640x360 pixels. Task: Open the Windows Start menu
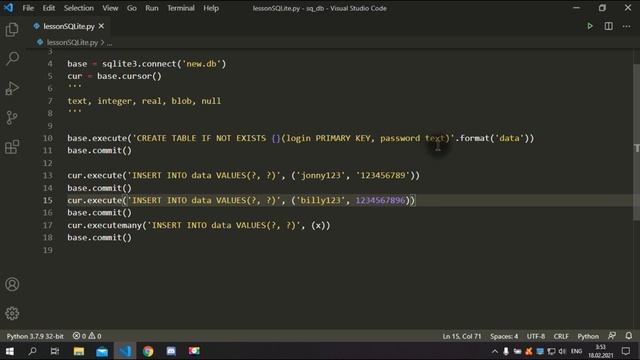click(x=10, y=351)
